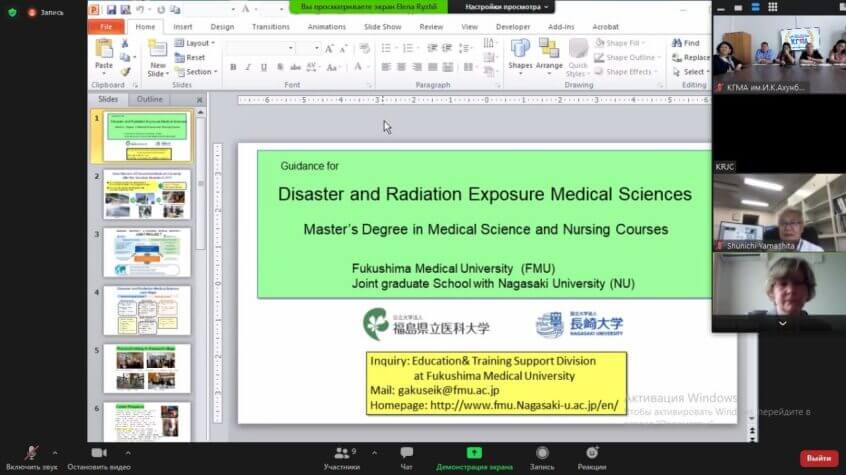Click the Zoom record button
The height and width of the screenshot is (475, 846).
coord(541,457)
